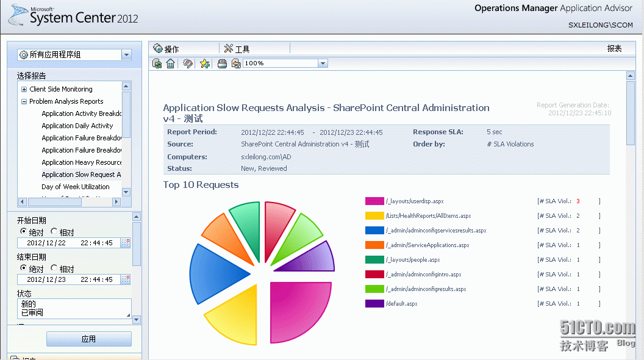Open the 100% zoom dropdown
Viewport: 644px width, 360px height.
tap(323, 63)
